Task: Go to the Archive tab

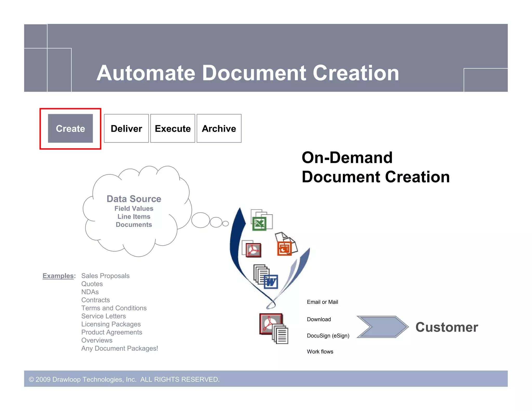Action: pos(219,129)
